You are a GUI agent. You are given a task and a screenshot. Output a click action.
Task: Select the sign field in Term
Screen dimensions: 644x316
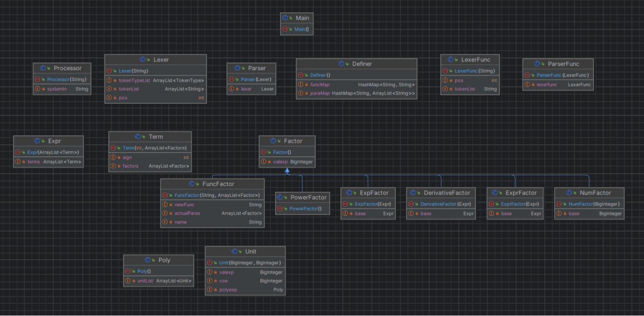tap(150, 157)
